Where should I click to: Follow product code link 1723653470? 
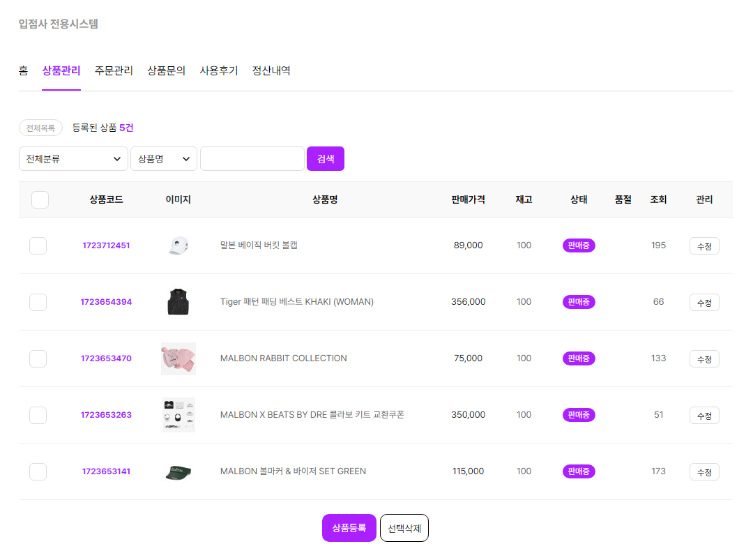[106, 358]
